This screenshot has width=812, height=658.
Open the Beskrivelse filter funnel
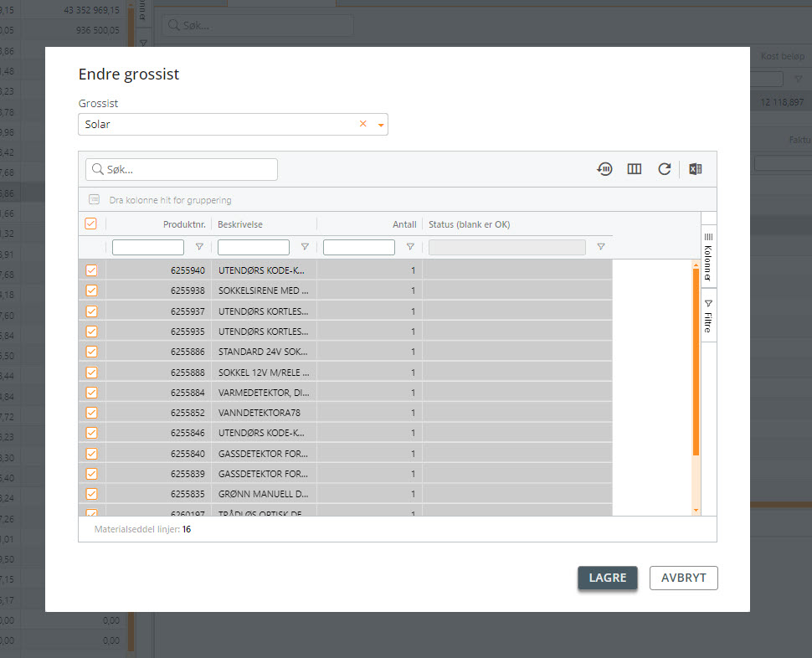point(305,247)
